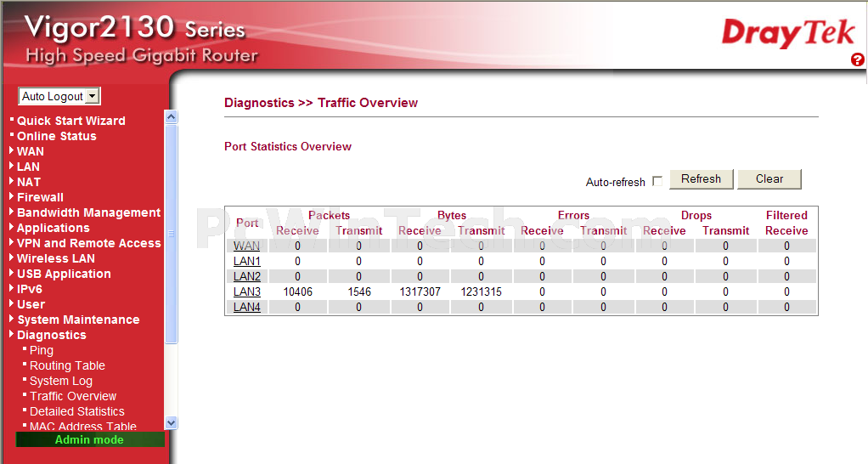This screenshot has width=868, height=464.
Task: Click the Errors column header
Action: coord(573,215)
